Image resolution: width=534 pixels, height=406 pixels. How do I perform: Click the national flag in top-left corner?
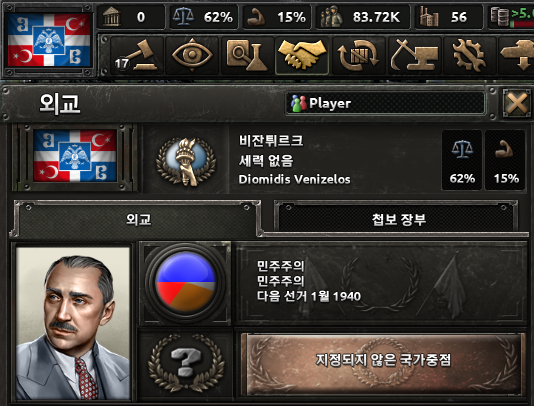click(x=49, y=40)
